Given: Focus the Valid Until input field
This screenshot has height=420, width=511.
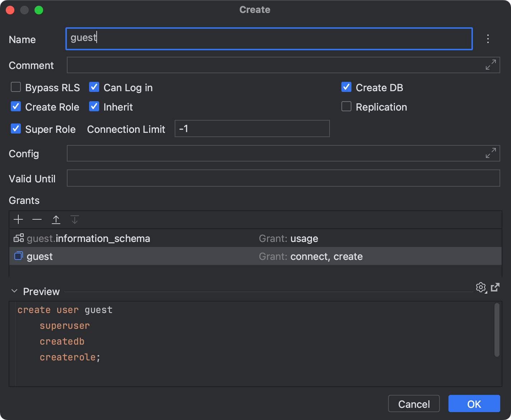Looking at the screenshot, I should click(x=283, y=178).
